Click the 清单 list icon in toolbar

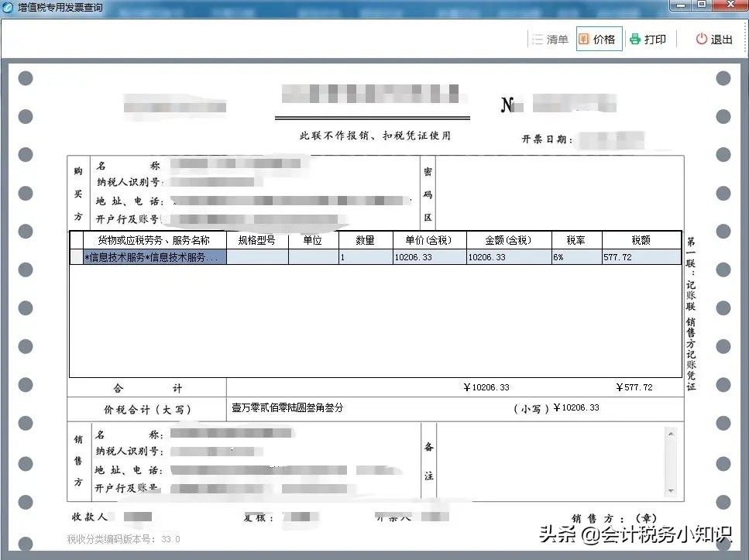[x=538, y=39]
